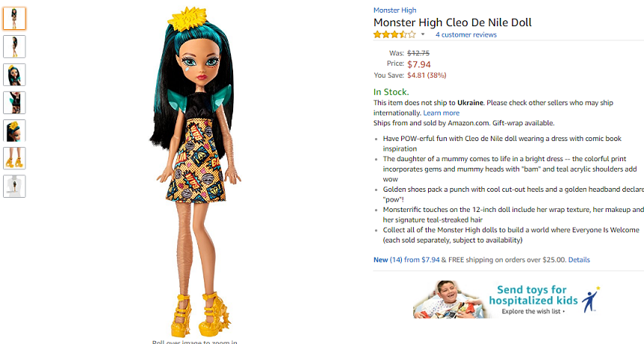This screenshot has width=644, height=344.
Task: Select the first front-view doll thumbnail
Action: 14,19
